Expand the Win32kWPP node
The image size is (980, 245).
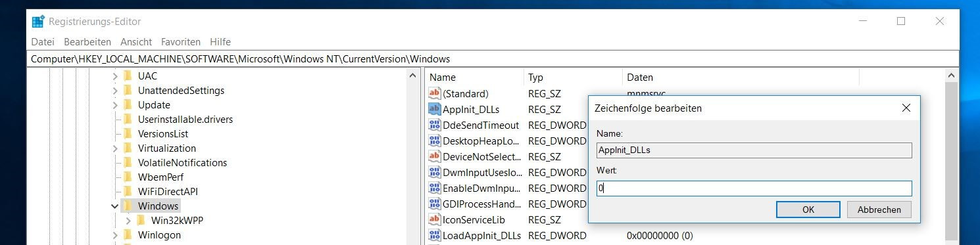pos(128,221)
